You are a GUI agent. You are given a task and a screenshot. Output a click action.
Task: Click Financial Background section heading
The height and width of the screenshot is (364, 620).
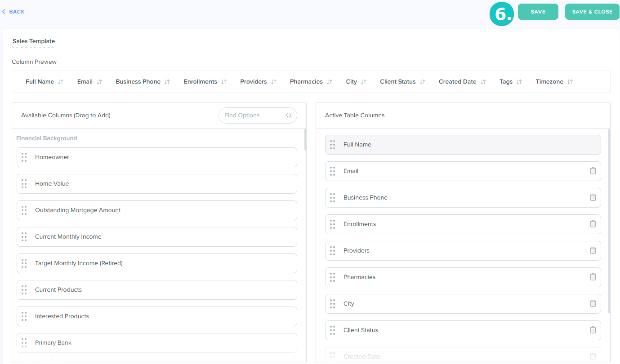pos(47,138)
